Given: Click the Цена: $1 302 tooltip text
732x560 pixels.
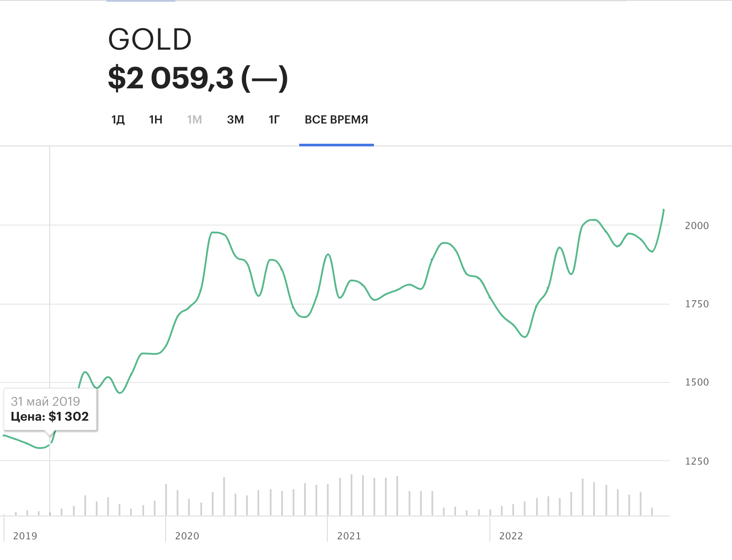Looking at the screenshot, I should (x=50, y=416).
